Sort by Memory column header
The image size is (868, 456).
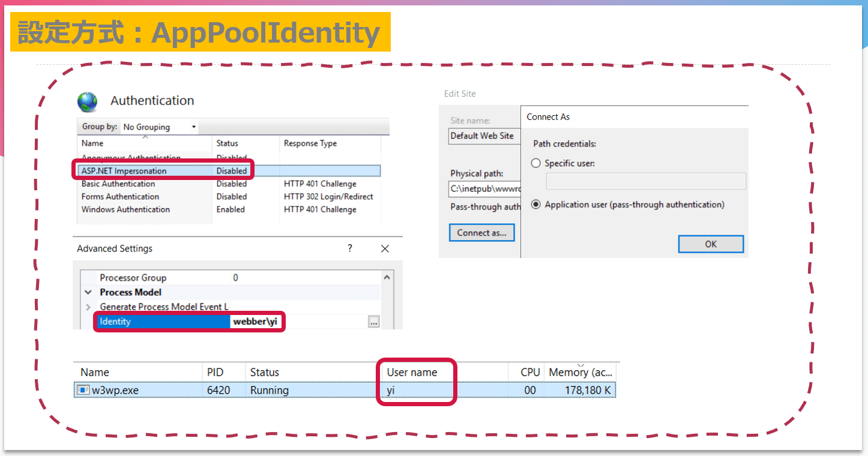point(580,373)
